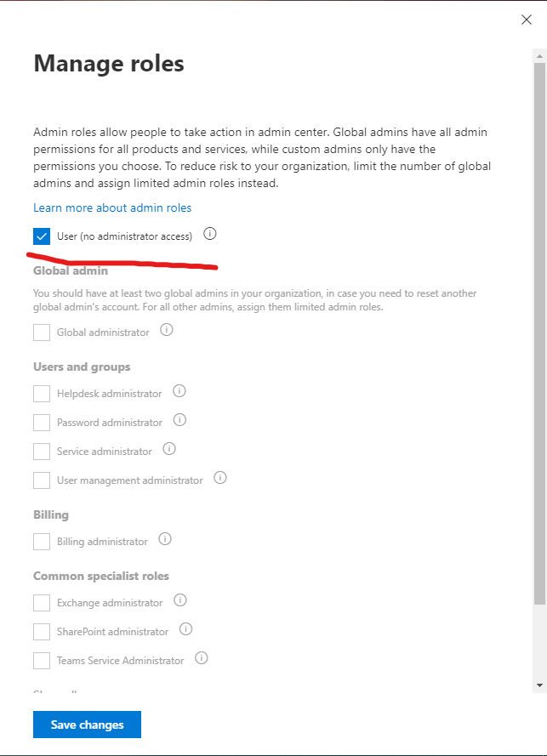Open Exchange administrator info icon

180,600
